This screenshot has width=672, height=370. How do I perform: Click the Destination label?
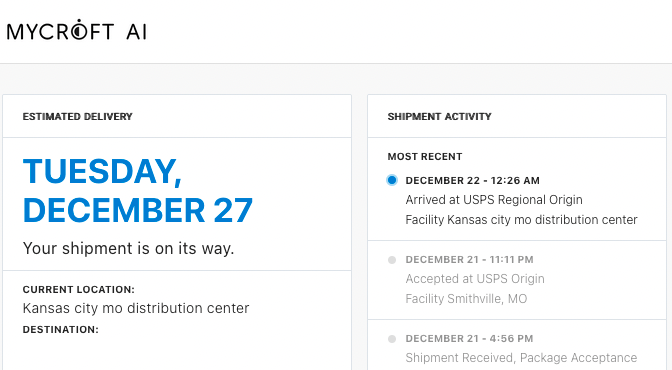coord(60,330)
